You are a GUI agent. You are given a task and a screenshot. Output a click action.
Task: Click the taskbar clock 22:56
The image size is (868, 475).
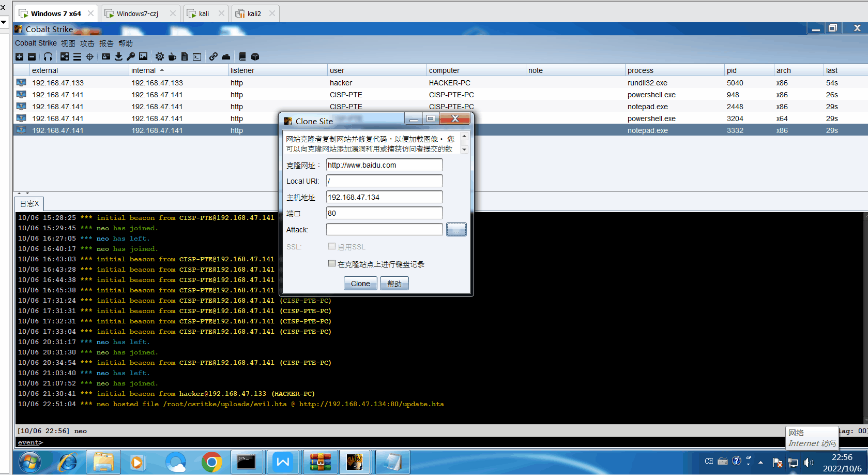(x=842, y=457)
